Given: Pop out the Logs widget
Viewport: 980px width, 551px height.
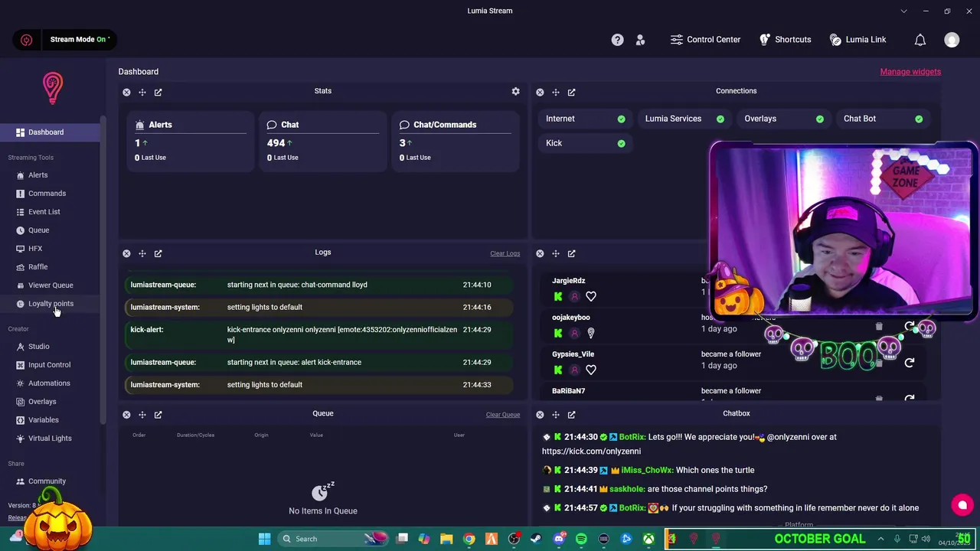Looking at the screenshot, I should 158,253.
